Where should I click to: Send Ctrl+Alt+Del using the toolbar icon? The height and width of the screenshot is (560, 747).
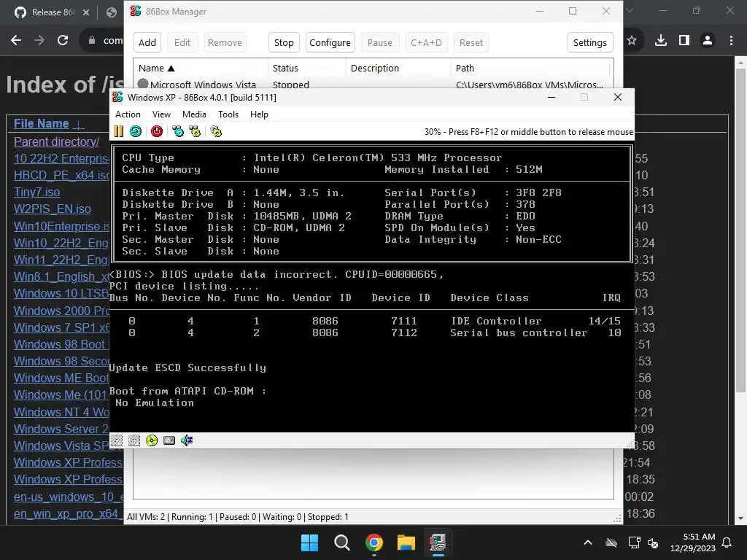tap(178, 131)
